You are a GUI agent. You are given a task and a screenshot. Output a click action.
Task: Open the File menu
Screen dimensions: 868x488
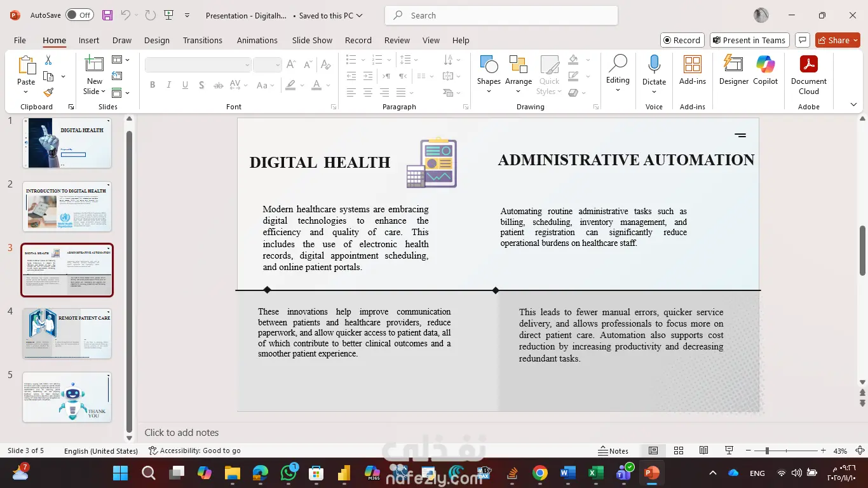tap(20, 40)
